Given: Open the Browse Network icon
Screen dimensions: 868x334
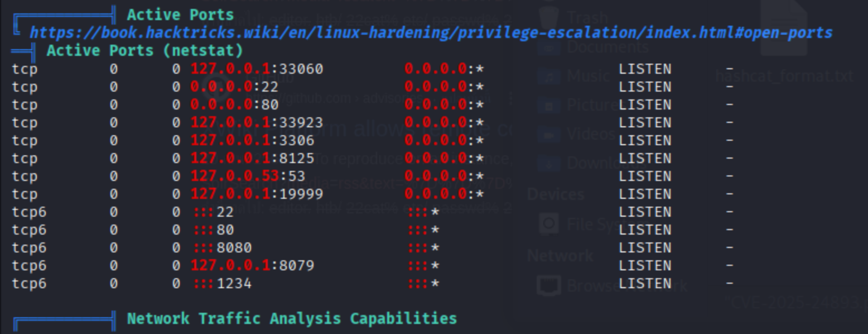Looking at the screenshot, I should [549, 285].
